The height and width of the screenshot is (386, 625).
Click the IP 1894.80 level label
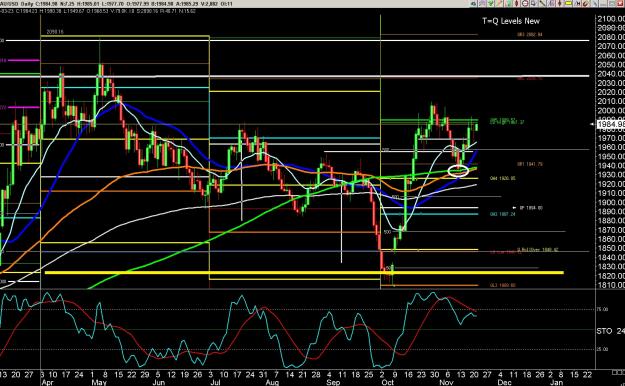pyautogui.click(x=531, y=208)
